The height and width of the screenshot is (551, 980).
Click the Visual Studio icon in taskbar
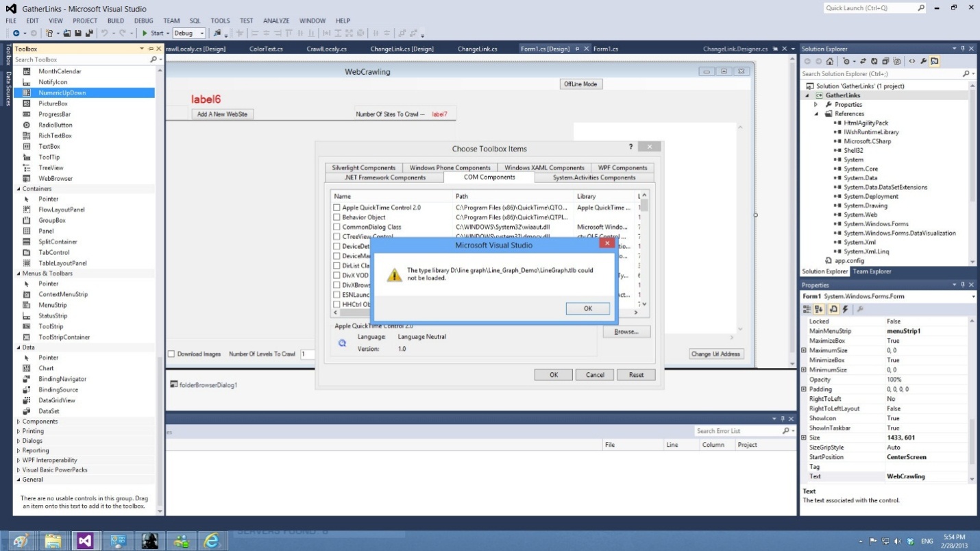85,541
